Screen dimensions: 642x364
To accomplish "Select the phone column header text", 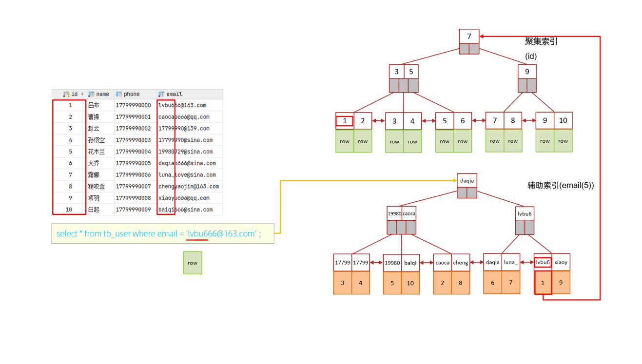I will point(132,94).
